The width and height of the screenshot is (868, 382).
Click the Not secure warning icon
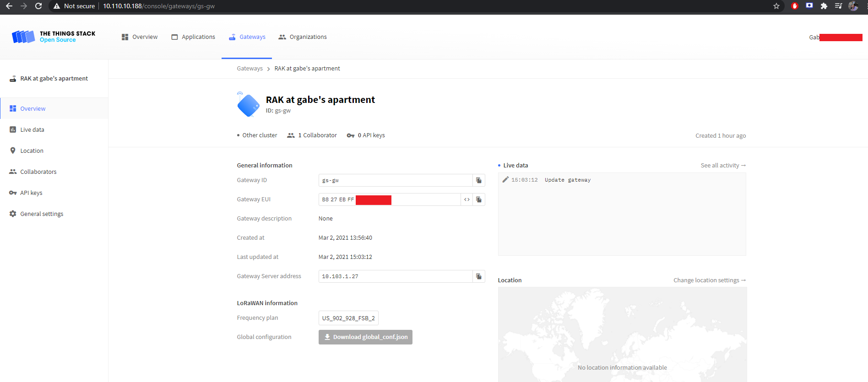(57, 6)
